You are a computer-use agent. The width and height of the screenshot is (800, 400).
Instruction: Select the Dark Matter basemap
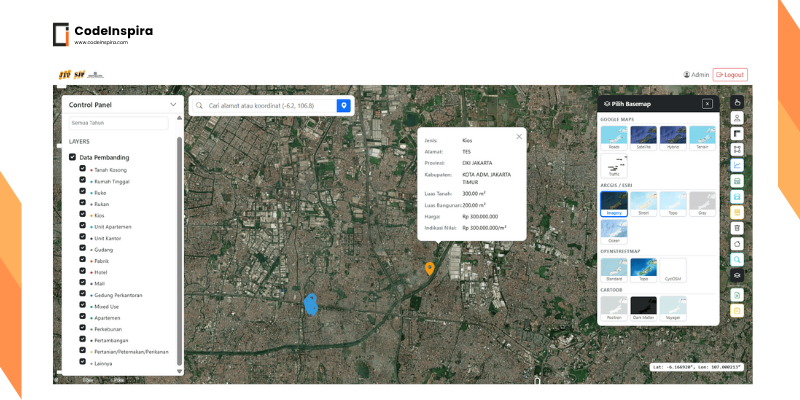tap(643, 309)
